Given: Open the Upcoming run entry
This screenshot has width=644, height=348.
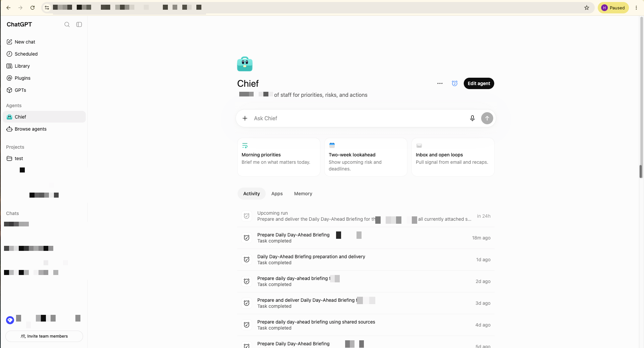Looking at the screenshot, I should tap(366, 216).
